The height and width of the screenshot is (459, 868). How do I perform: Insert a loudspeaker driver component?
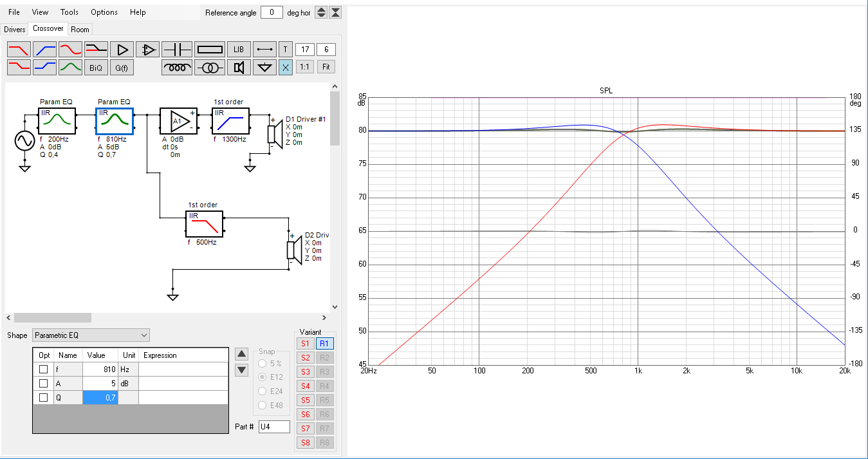239,67
